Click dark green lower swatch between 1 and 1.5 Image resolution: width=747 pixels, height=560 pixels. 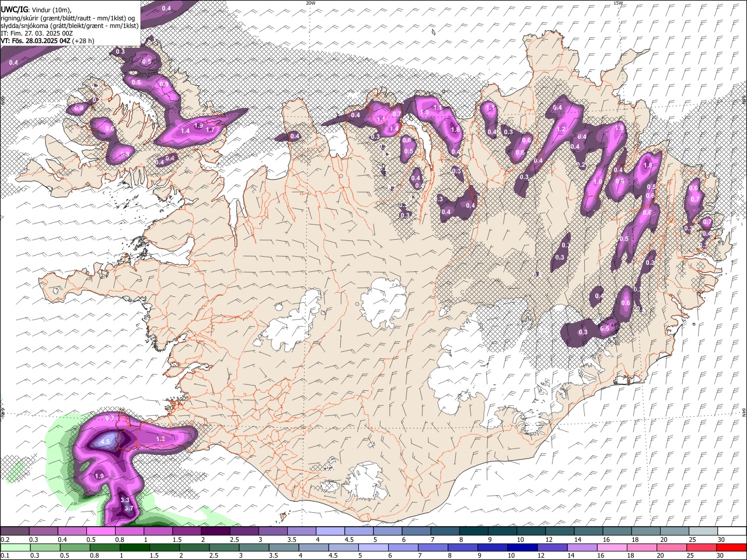(134, 547)
